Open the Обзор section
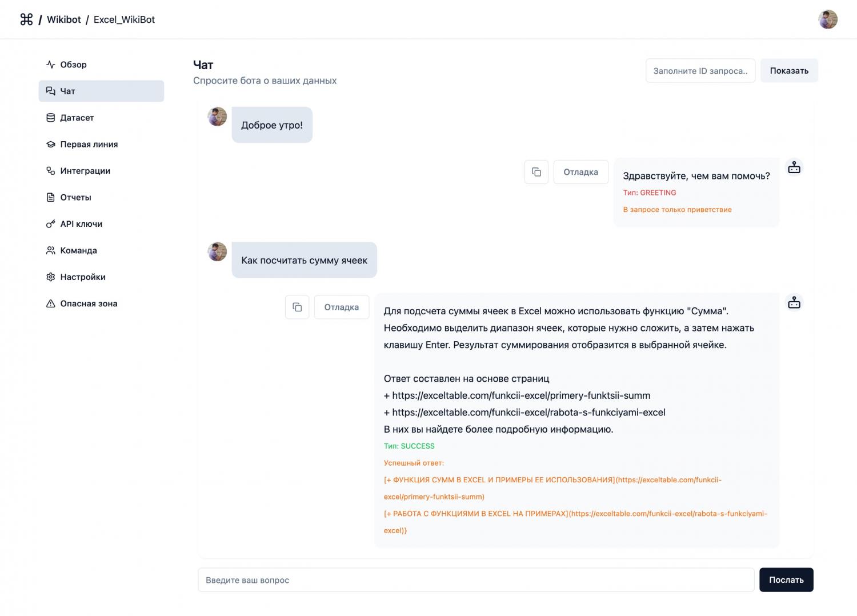The height and width of the screenshot is (616, 857). coord(73,65)
